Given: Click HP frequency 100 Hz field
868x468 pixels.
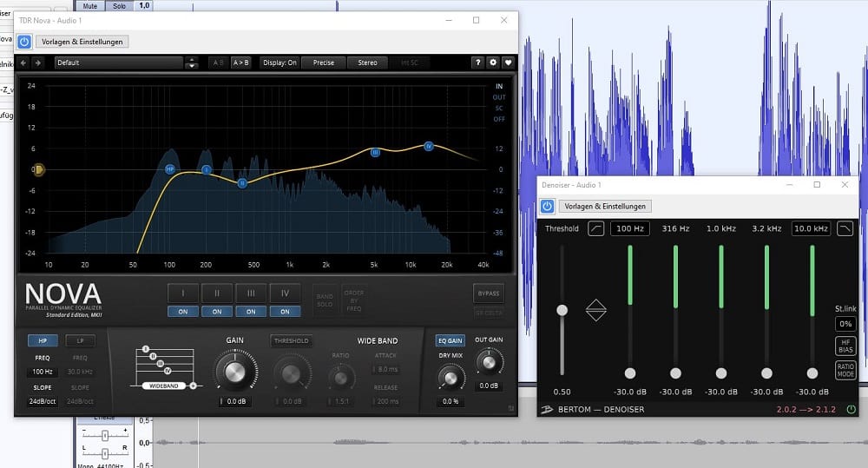Looking at the screenshot, I should tap(42, 372).
